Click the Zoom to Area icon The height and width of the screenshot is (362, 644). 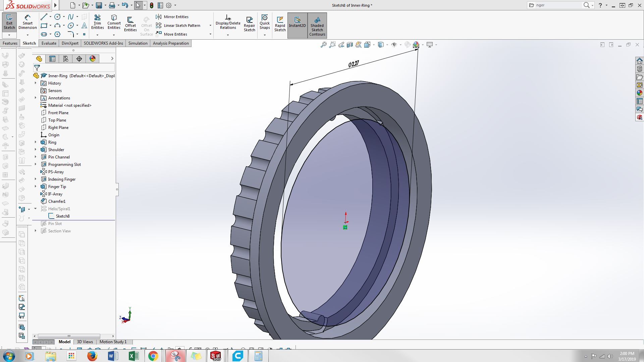point(332,45)
